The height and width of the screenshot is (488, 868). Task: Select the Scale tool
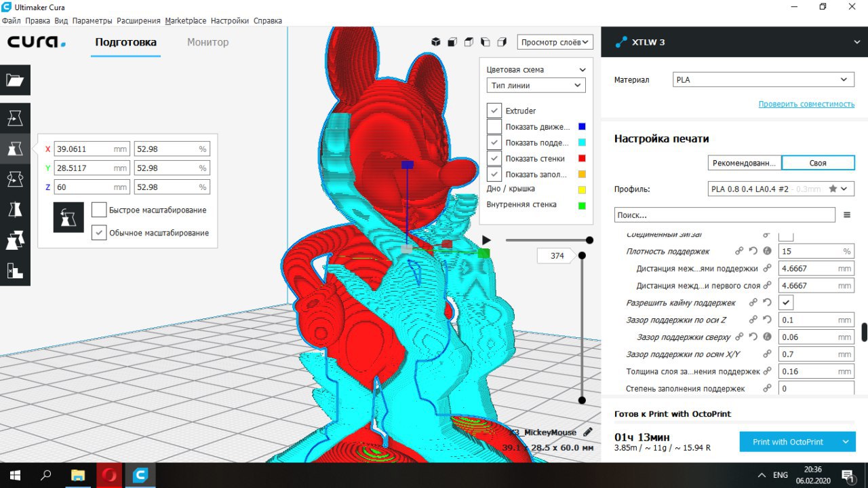(x=15, y=149)
